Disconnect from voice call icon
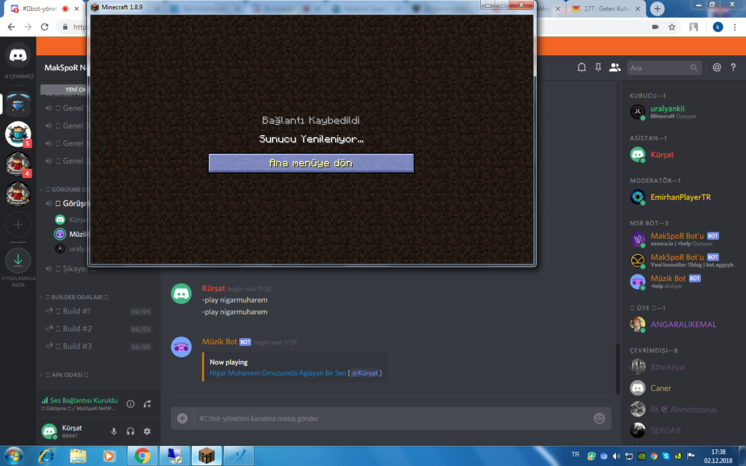The image size is (746, 466). pos(147,404)
